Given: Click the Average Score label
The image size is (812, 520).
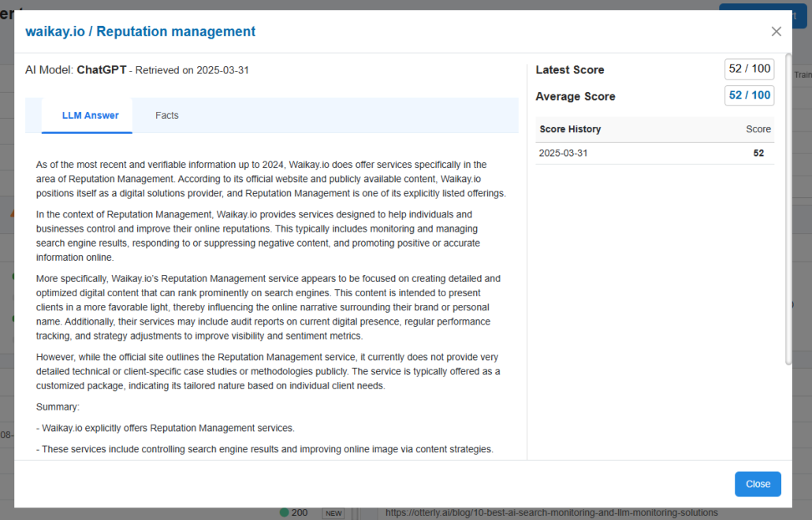Looking at the screenshot, I should coord(575,96).
